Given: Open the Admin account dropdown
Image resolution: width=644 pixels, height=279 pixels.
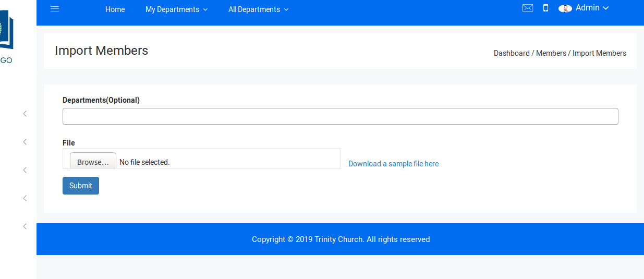Looking at the screenshot, I should click(592, 8).
